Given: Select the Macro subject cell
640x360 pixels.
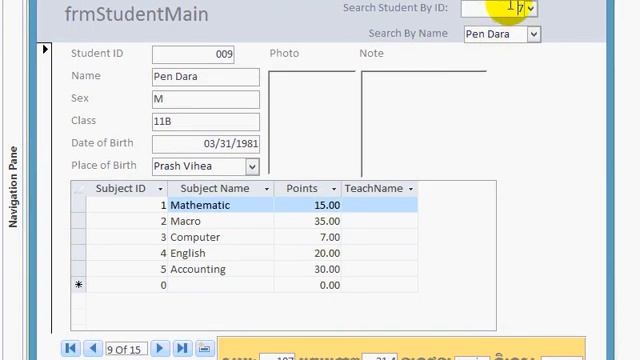Looking at the screenshot, I should 221,221.
